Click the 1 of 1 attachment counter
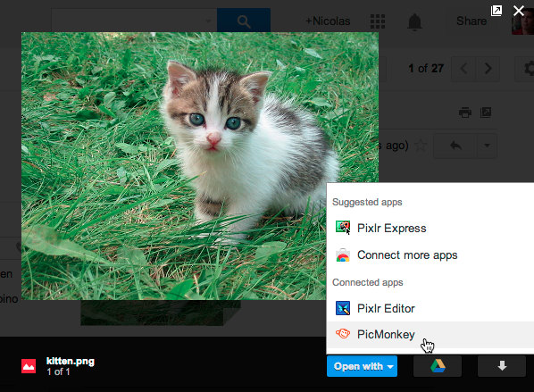Image resolution: width=534 pixels, height=392 pixels. [58, 371]
